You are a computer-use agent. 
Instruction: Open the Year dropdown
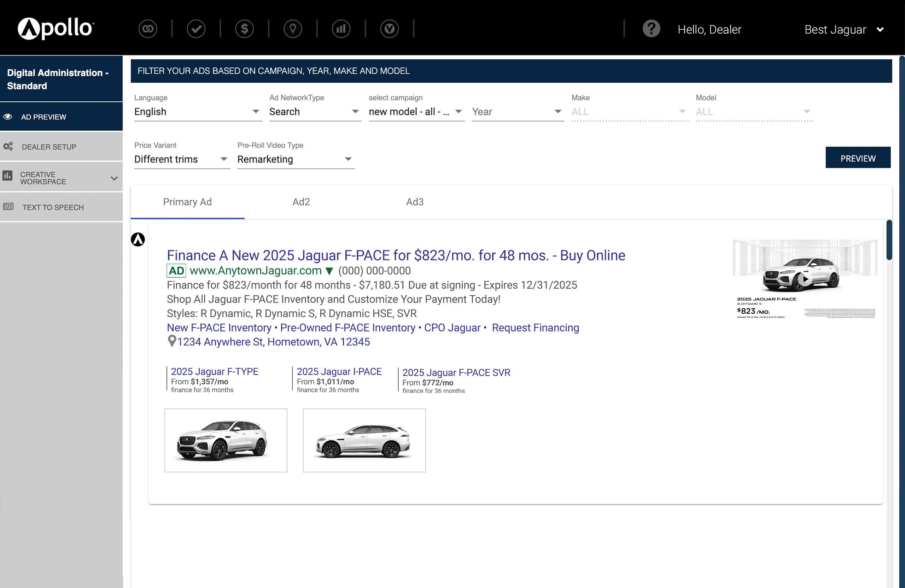tap(518, 112)
